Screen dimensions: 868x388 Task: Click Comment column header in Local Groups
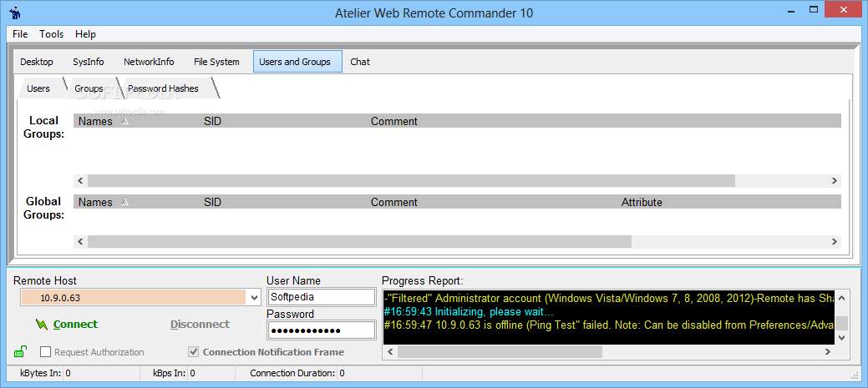coord(394,121)
